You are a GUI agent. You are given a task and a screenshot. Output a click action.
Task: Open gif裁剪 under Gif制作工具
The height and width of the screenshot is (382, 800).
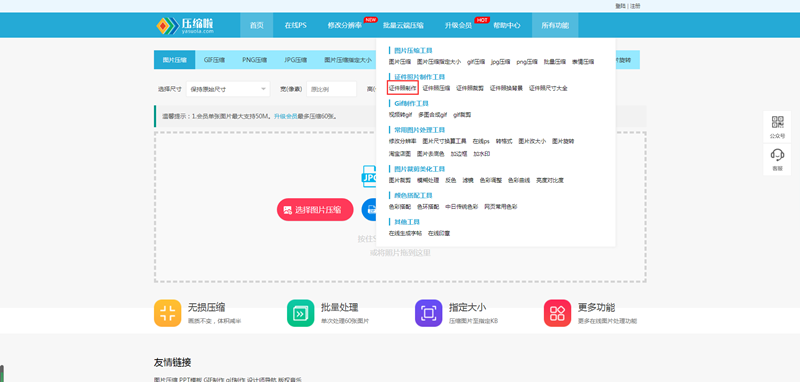[x=462, y=115]
